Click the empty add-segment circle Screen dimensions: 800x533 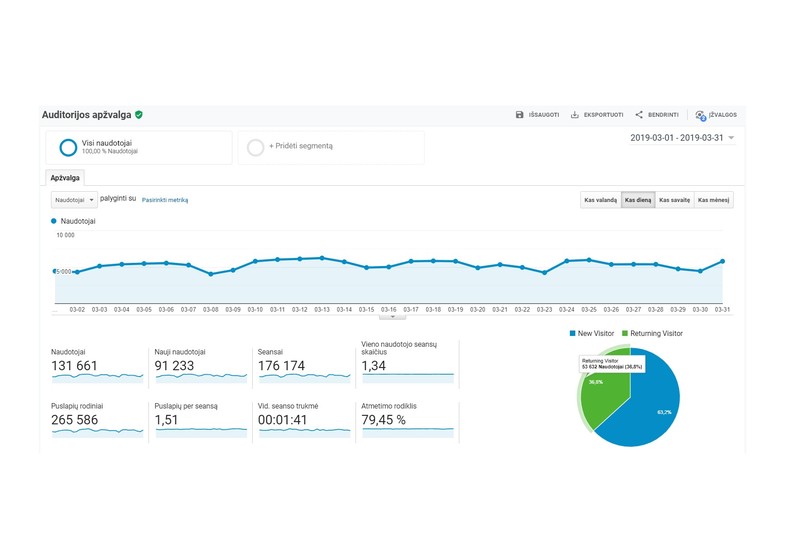click(255, 147)
